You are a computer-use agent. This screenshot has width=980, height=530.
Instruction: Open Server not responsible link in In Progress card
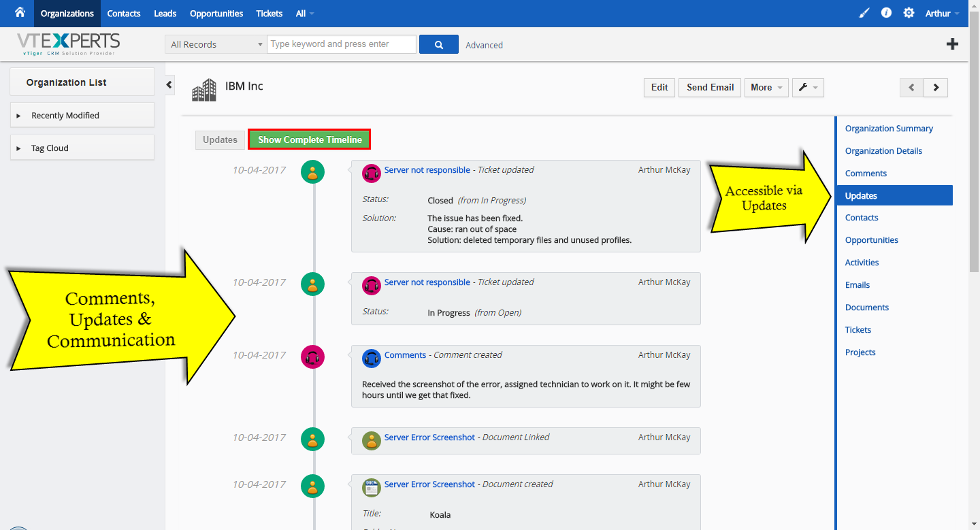tap(427, 282)
